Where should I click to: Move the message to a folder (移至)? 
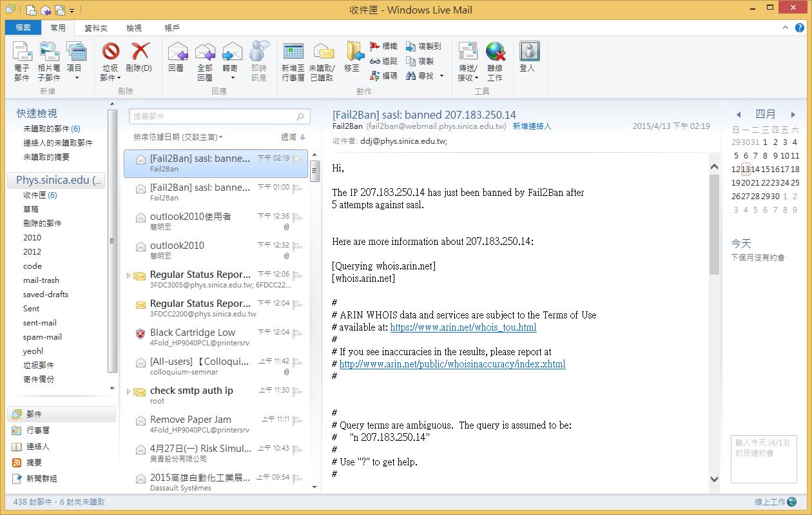tap(353, 57)
